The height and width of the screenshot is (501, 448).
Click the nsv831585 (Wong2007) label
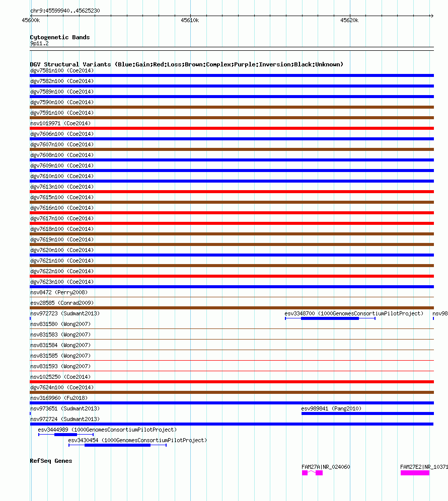[60, 356]
